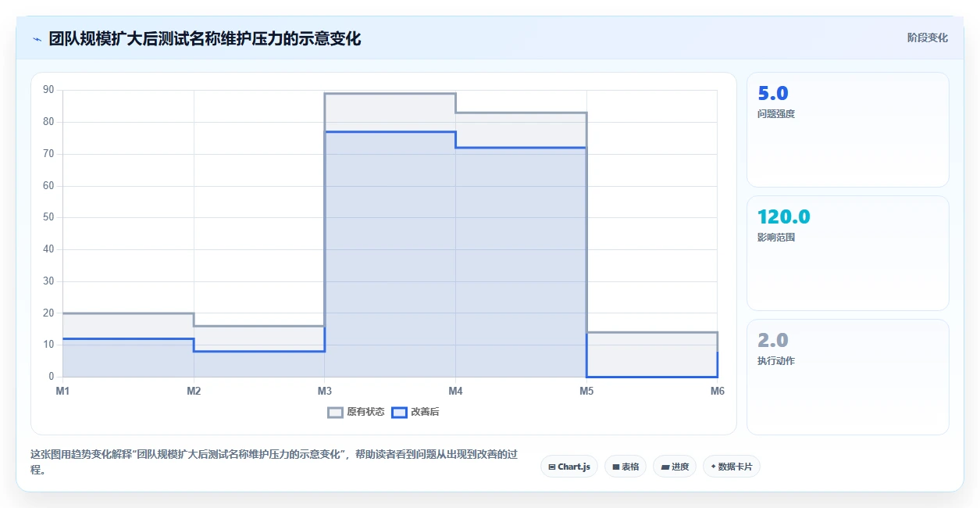Click the chart title 团队规模扩大后测试名称维护压力的示意变化
This screenshot has width=980, height=508.
point(205,38)
